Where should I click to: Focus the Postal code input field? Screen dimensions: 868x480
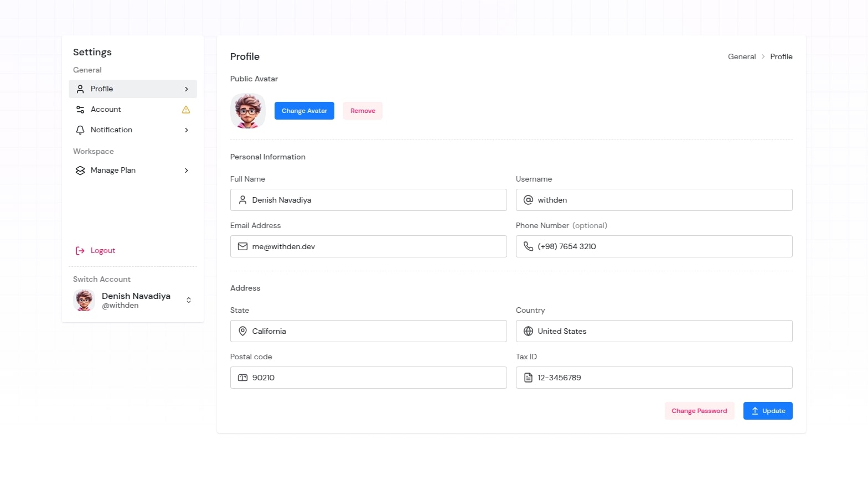click(376, 378)
